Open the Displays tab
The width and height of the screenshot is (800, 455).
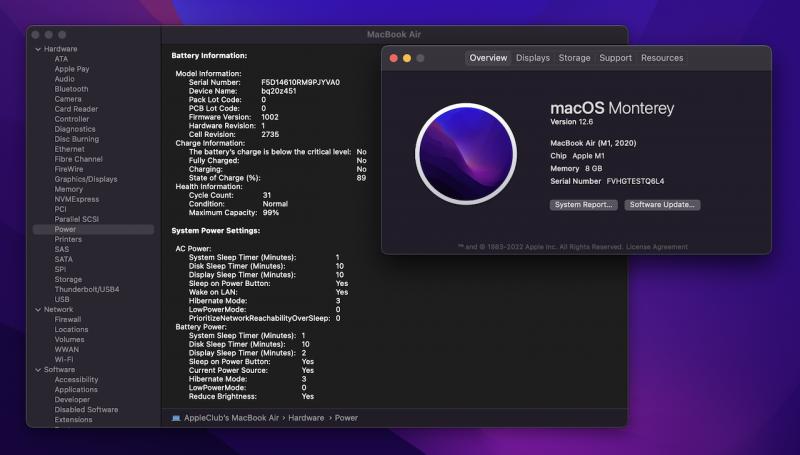pos(533,58)
